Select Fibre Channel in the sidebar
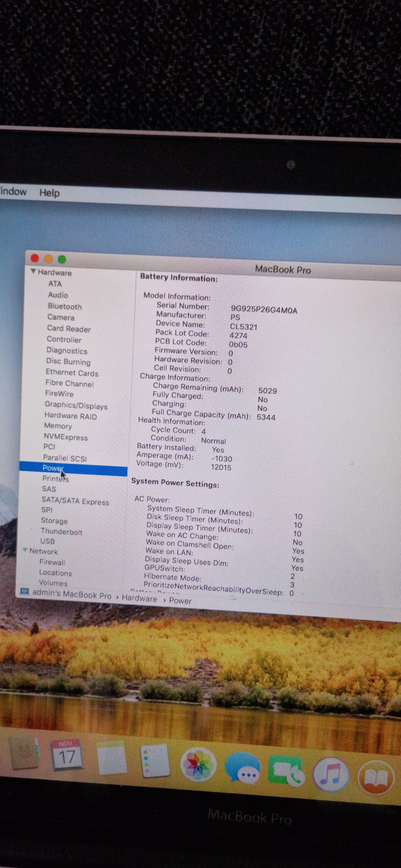Viewport: 401px width, 868px height. point(69,383)
